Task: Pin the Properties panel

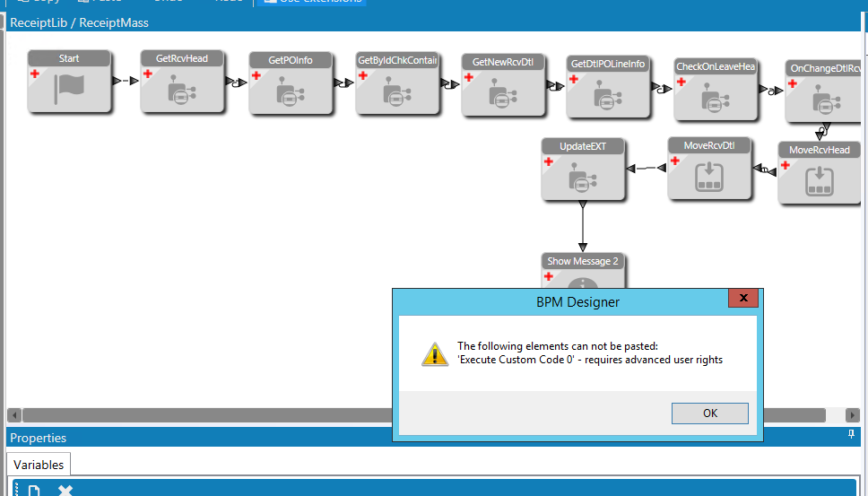Action: point(851,434)
